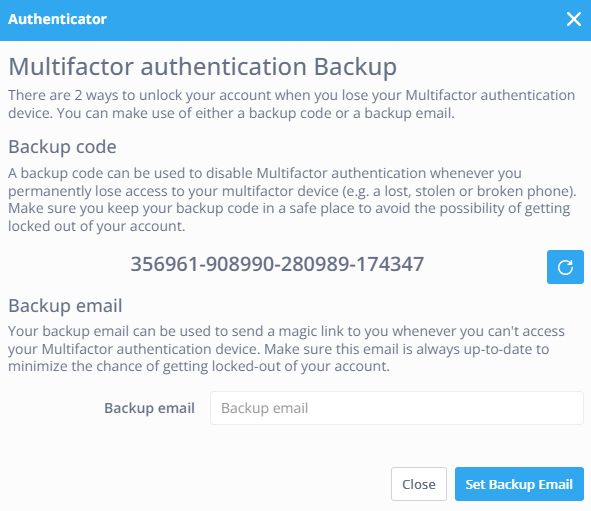Screen dimensions: 591x511
Task: Close the Authenticator dialog with the X icon
Action: 574,19
